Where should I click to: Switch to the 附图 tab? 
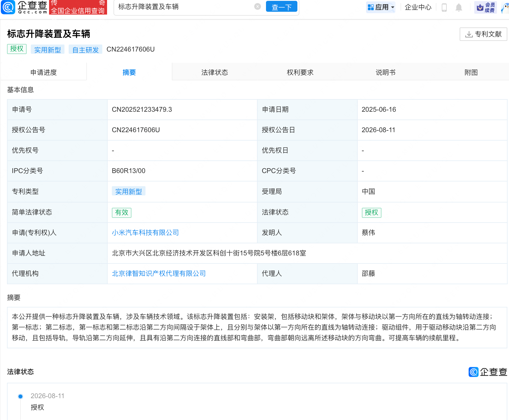pos(471,72)
